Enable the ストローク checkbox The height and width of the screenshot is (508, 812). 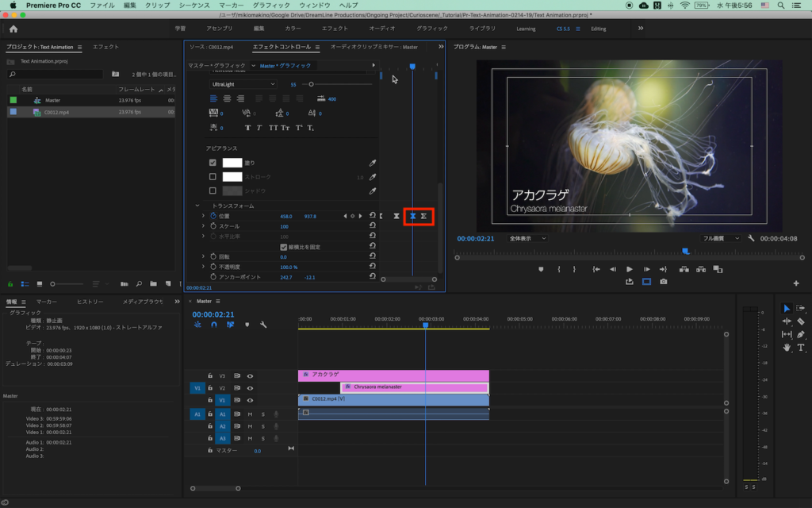(213, 177)
